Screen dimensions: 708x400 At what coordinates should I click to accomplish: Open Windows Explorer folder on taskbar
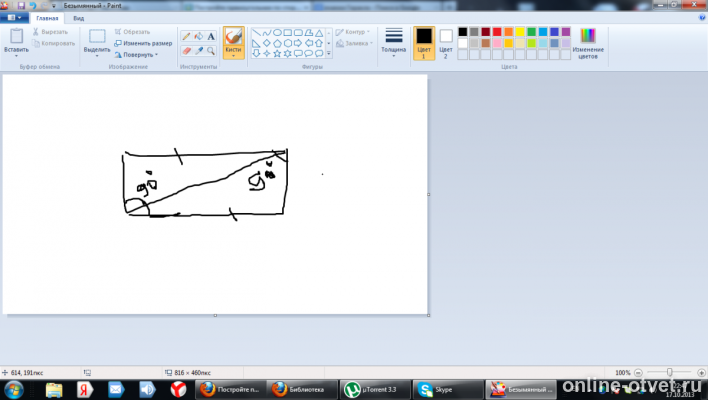(x=54, y=389)
